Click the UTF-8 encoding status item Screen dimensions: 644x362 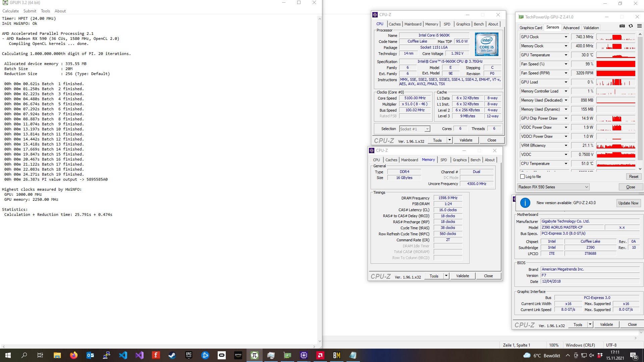611,345
